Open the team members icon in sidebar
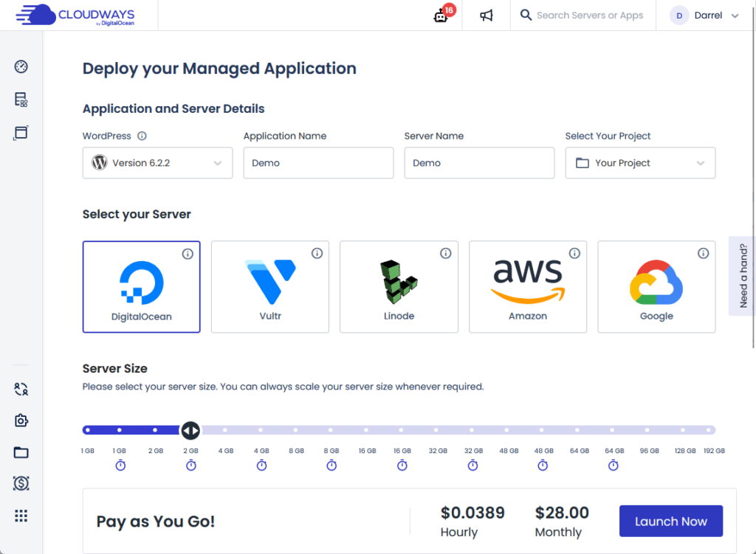Image resolution: width=756 pixels, height=554 pixels. coord(21,389)
